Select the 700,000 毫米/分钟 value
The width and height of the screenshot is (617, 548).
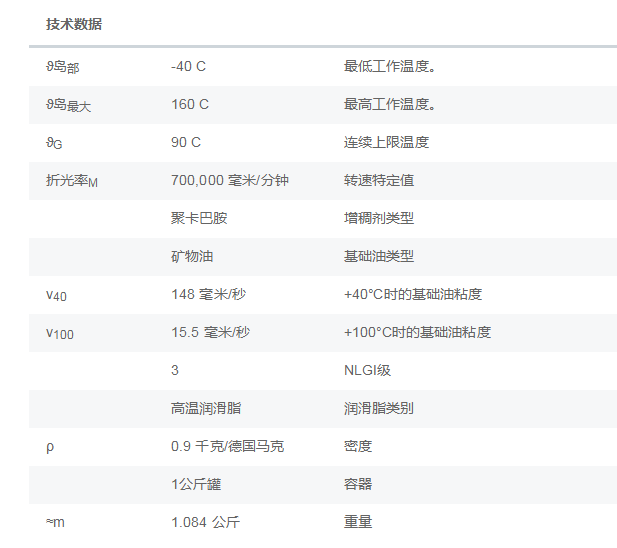point(230,181)
